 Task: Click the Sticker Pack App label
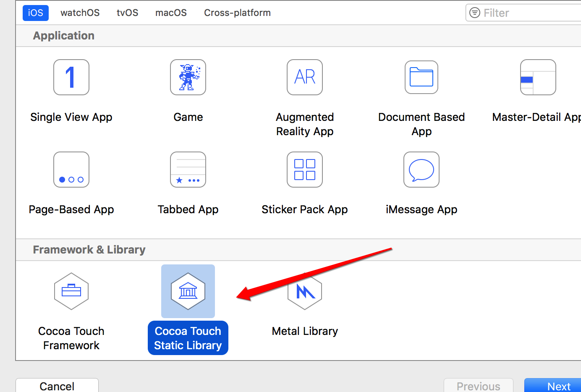pos(305,209)
